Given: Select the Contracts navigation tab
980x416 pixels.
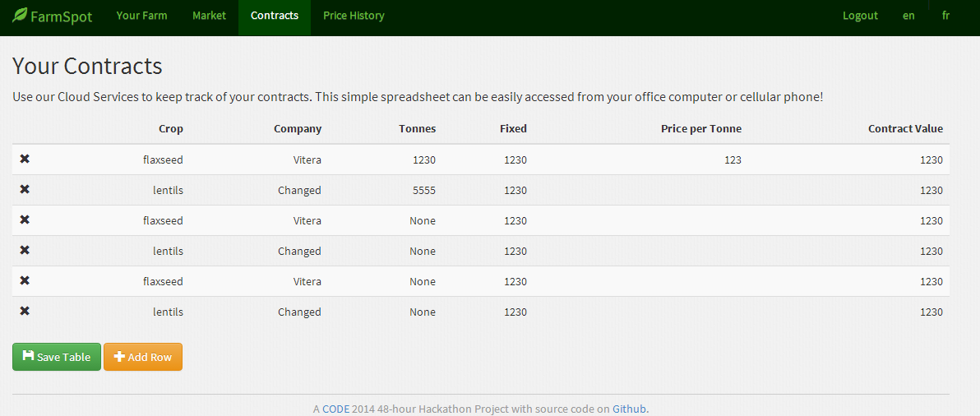Looking at the screenshot, I should [x=275, y=16].
